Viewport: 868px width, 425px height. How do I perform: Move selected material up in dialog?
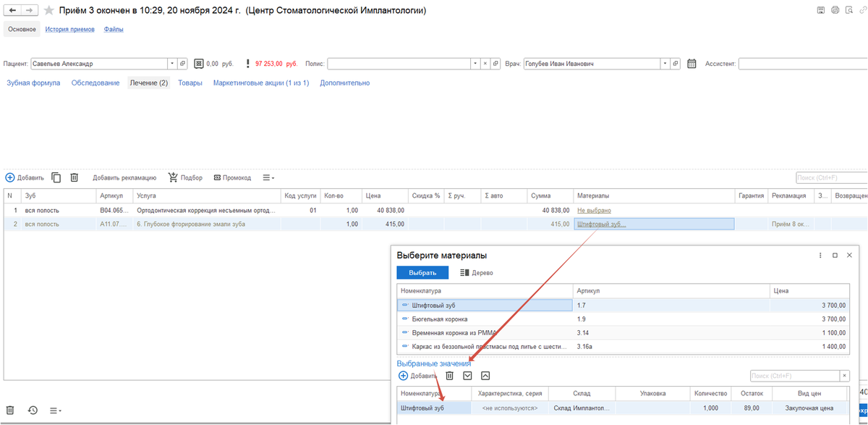coord(485,376)
